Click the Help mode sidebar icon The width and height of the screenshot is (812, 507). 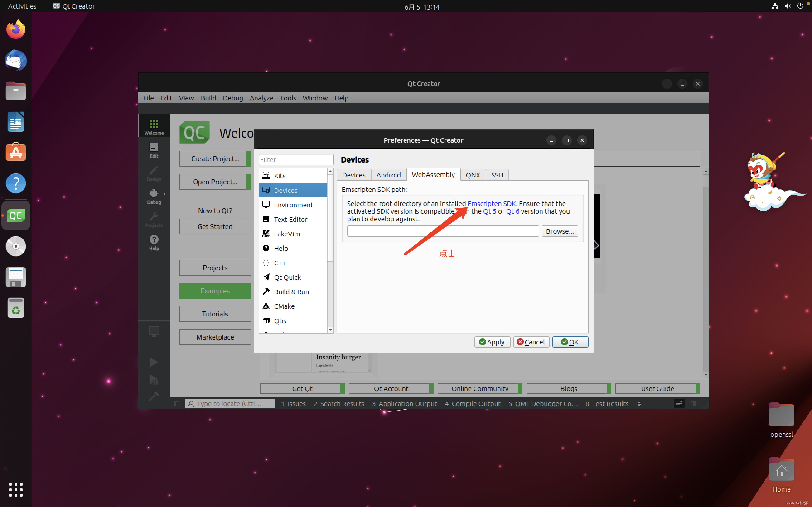[x=154, y=243]
